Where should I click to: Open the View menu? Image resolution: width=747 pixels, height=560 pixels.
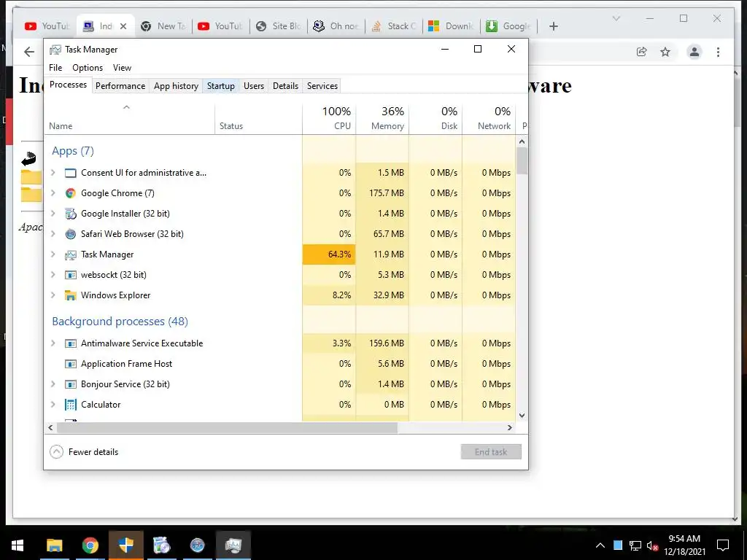[122, 68]
